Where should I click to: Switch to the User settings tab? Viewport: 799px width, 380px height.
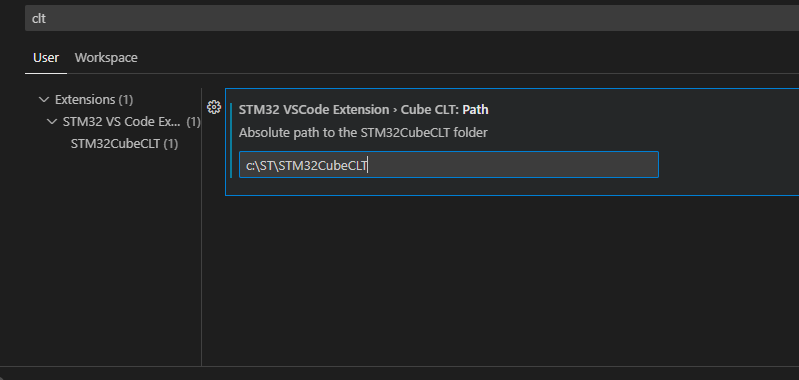tap(46, 58)
